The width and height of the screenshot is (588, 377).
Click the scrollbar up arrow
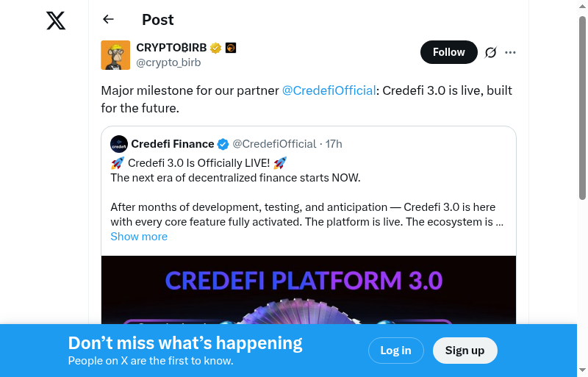click(583, 7)
